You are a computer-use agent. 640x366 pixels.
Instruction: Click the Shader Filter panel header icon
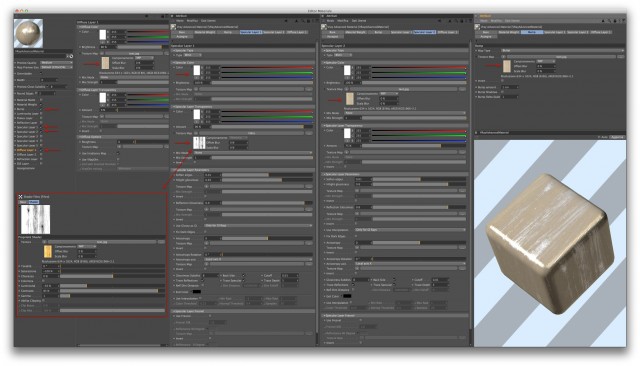[x=20, y=197]
